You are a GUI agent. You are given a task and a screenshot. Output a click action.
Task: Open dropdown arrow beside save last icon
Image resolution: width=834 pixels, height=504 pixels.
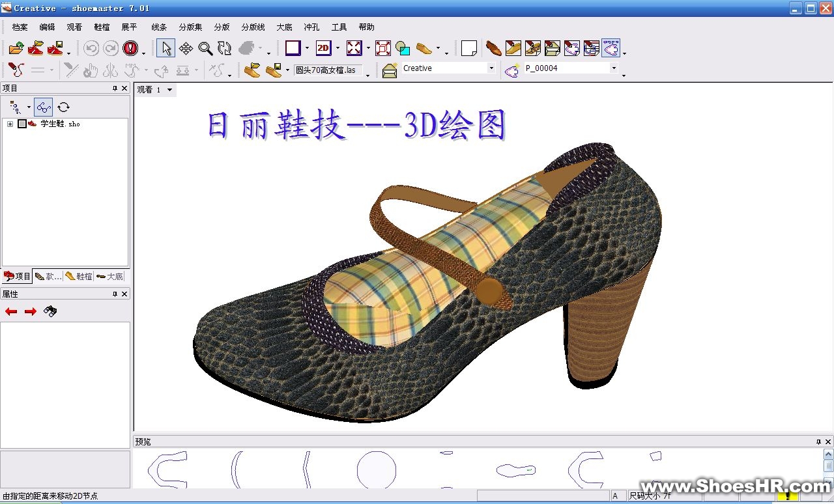(287, 70)
